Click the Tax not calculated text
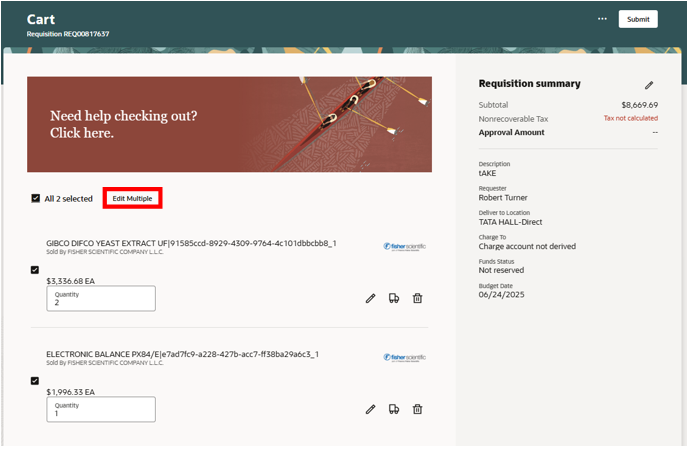688x451 pixels. pos(631,118)
